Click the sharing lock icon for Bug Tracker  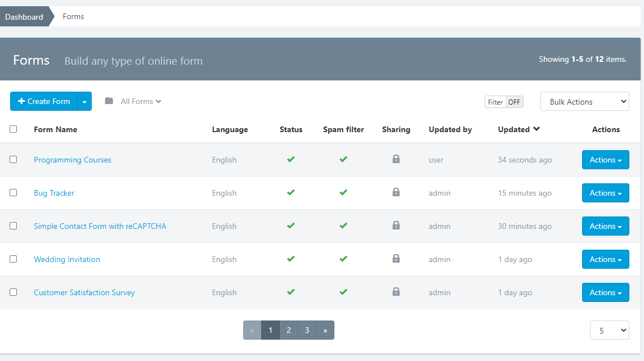396,192
